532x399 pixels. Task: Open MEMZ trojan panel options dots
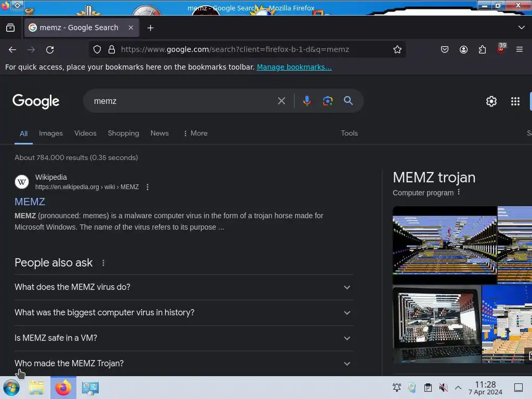[459, 192]
